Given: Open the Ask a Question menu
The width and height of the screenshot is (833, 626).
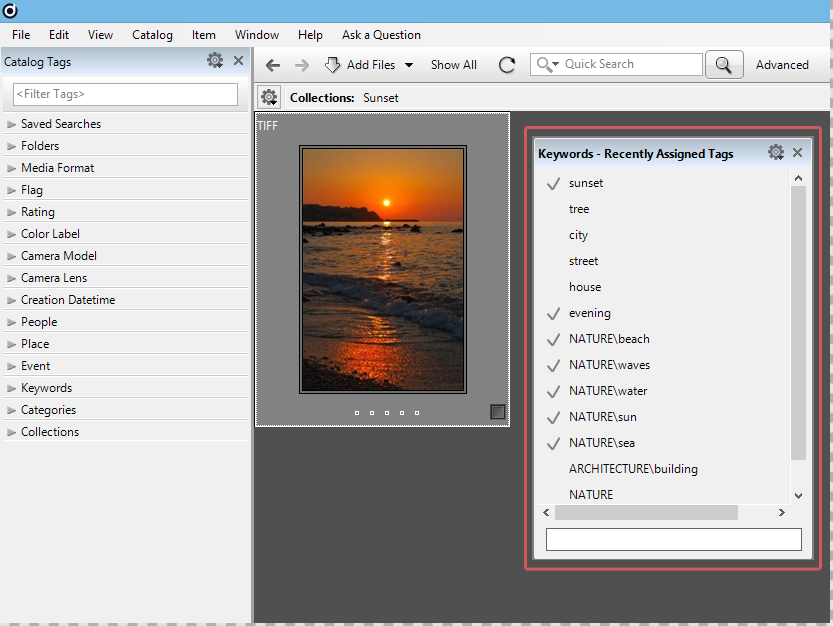Looking at the screenshot, I should 381,34.
